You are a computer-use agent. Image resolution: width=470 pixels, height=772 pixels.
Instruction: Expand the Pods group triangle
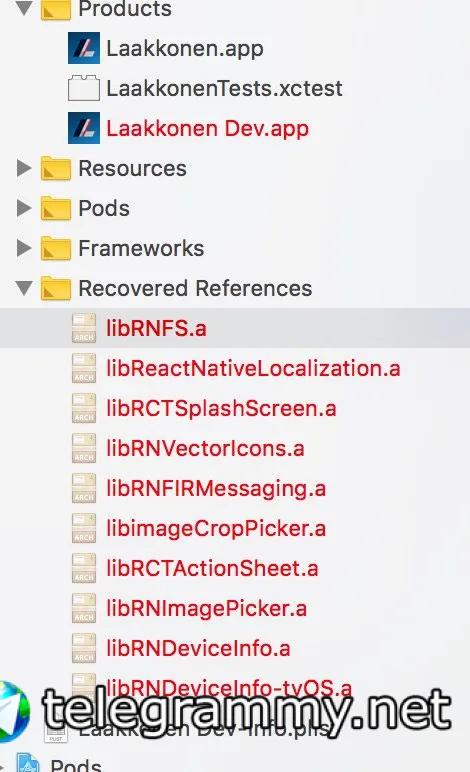pyautogui.click(x=23, y=208)
